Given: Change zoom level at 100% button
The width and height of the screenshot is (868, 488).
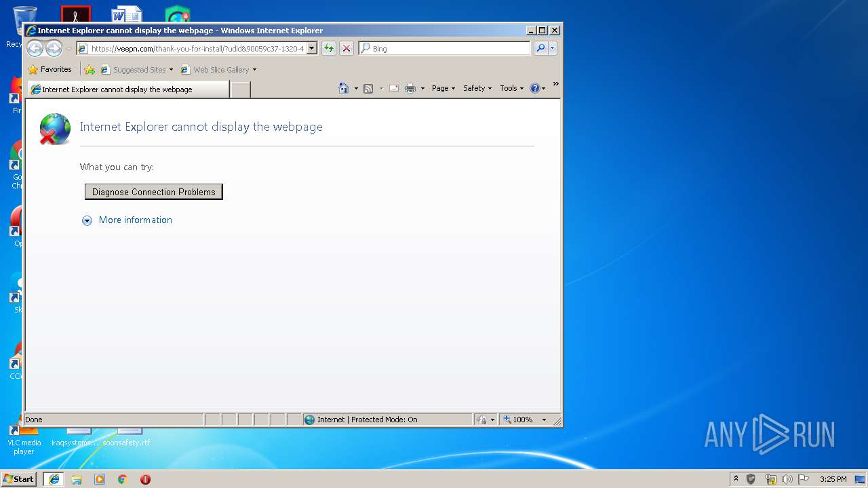Looking at the screenshot, I should (519, 420).
